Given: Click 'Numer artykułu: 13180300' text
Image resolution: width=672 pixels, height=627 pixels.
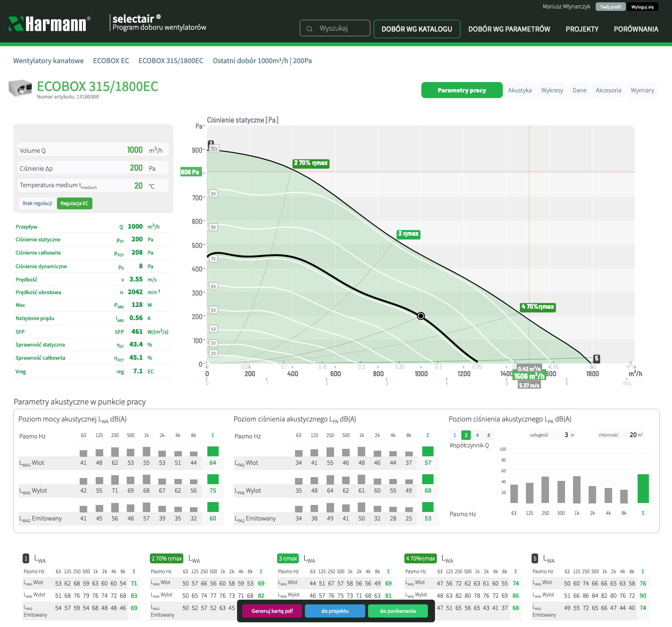Looking at the screenshot, I should [68, 97].
